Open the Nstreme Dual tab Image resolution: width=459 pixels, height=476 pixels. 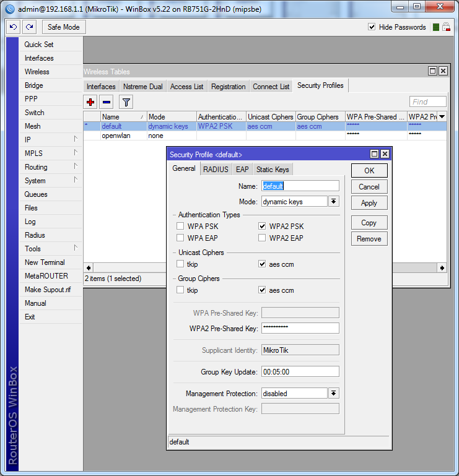pos(142,87)
